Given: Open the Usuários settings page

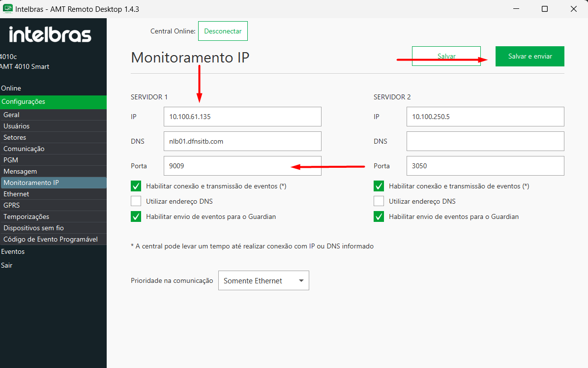Looking at the screenshot, I should (x=53, y=126).
